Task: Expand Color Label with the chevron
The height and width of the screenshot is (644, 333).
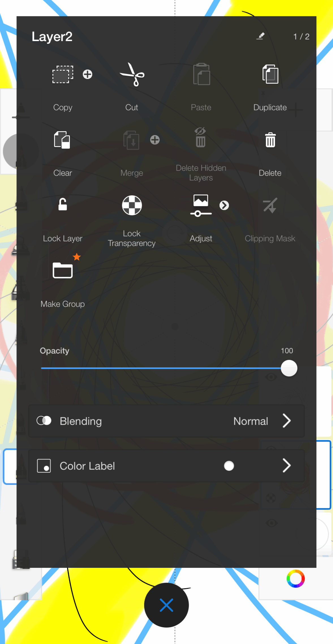Action: click(x=287, y=466)
